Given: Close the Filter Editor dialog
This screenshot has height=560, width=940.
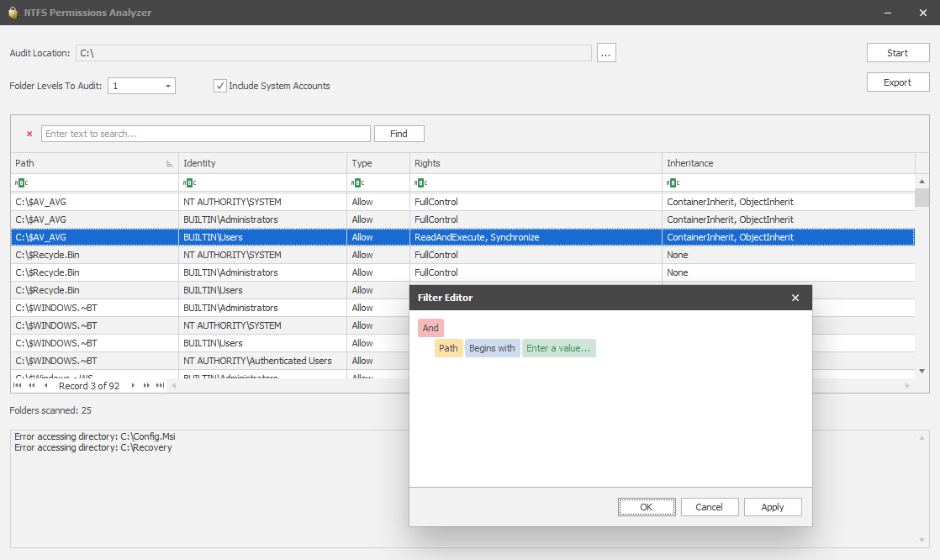Looking at the screenshot, I should [795, 298].
